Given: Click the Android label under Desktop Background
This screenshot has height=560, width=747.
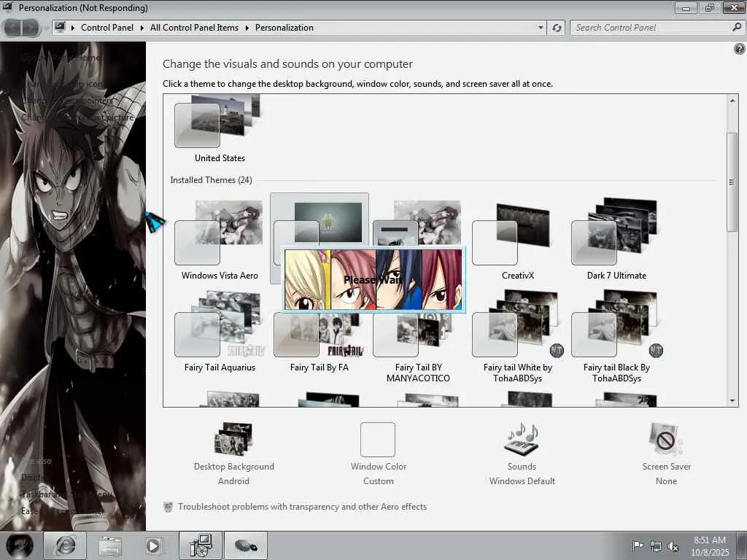Looking at the screenshot, I should pyautogui.click(x=233, y=481).
